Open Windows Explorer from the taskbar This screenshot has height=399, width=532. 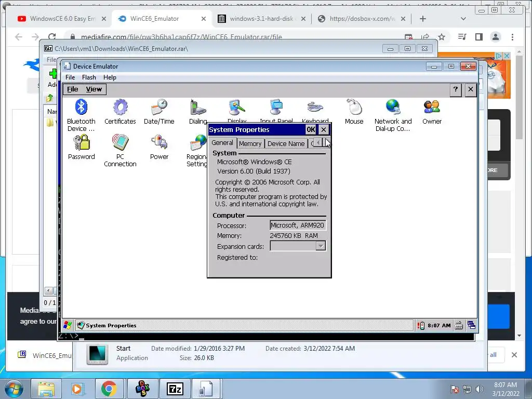[x=46, y=389]
